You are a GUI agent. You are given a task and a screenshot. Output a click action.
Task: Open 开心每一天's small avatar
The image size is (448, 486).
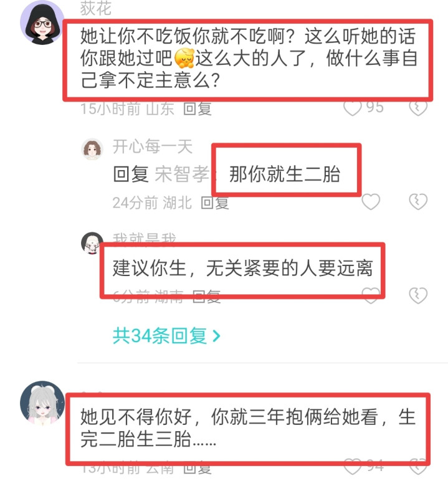[x=92, y=149]
